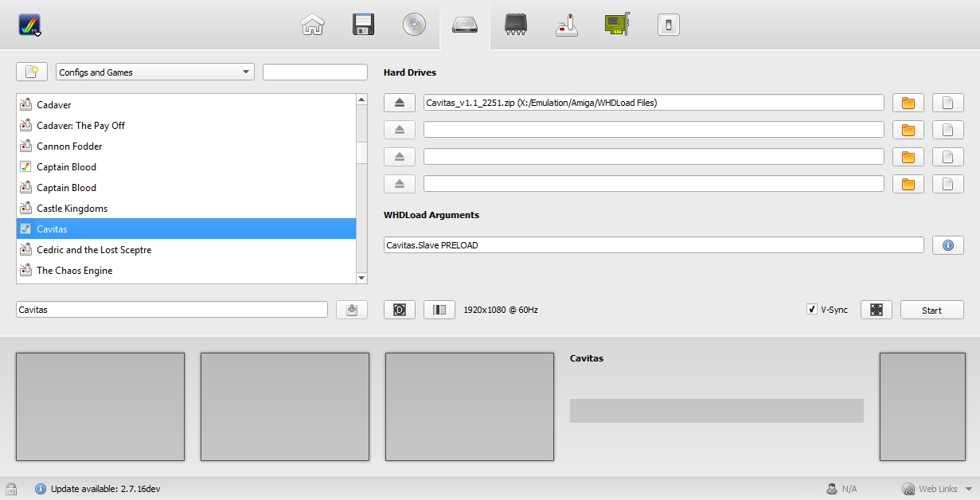Click the lock icon in the status bar

coord(11,489)
